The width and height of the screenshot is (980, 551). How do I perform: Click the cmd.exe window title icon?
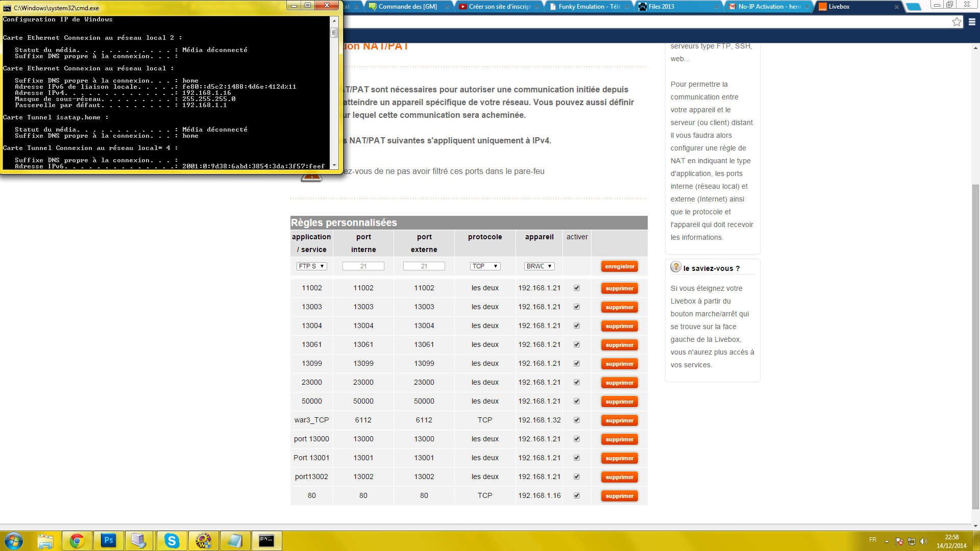click(7, 8)
